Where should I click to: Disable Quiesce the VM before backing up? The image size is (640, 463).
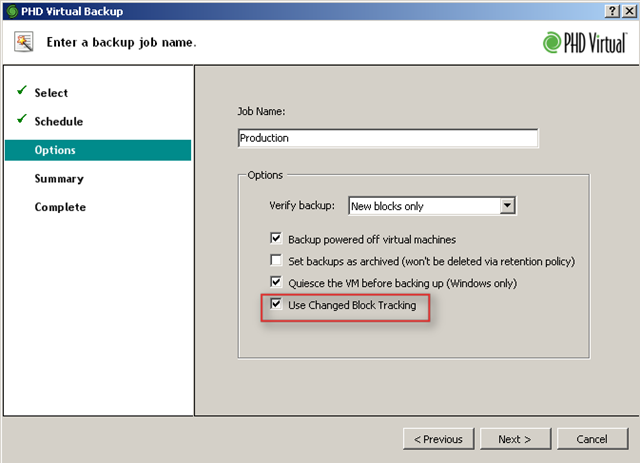(277, 283)
